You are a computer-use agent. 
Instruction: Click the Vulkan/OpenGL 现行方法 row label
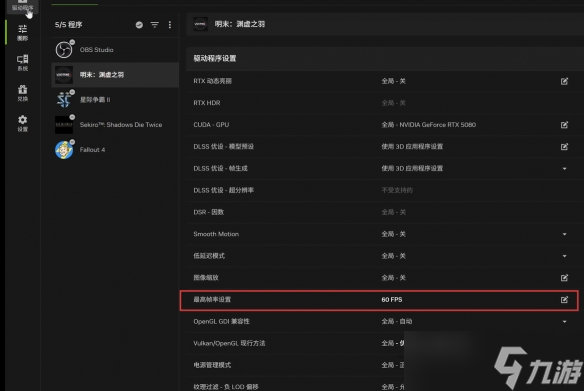229,343
